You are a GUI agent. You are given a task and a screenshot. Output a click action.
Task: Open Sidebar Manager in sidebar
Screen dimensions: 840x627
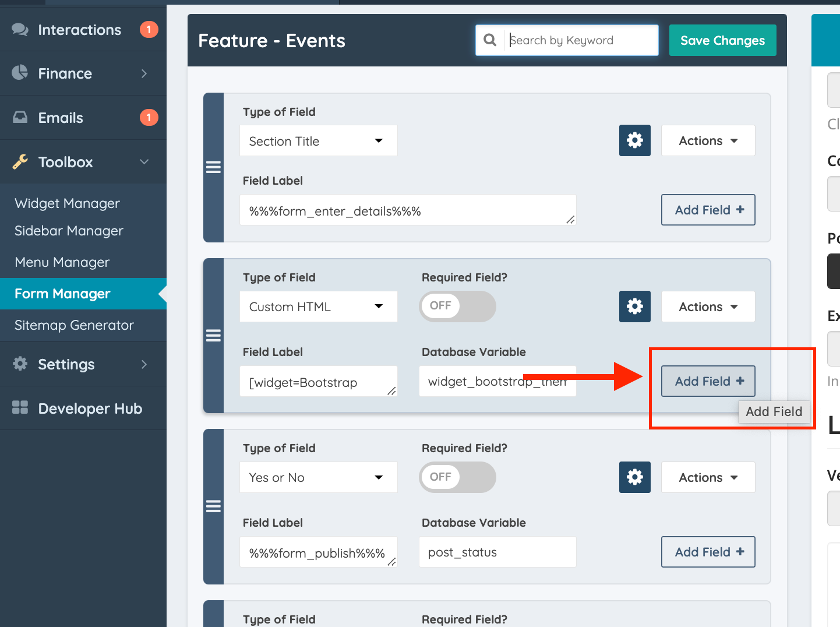pos(69,231)
